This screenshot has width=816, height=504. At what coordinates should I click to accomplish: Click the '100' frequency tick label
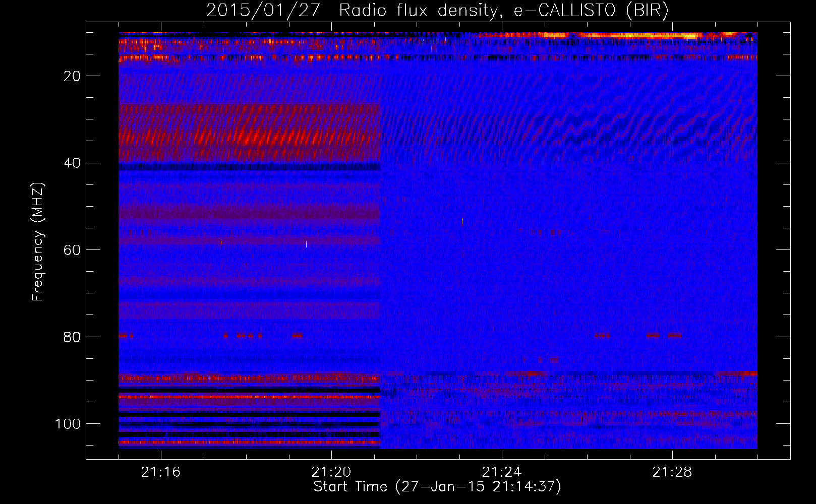coord(68,424)
